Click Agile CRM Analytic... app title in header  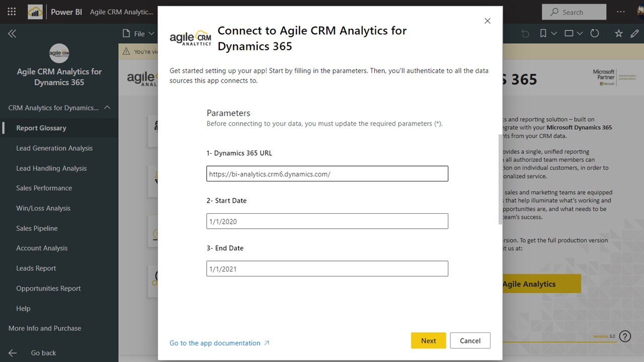121,12
